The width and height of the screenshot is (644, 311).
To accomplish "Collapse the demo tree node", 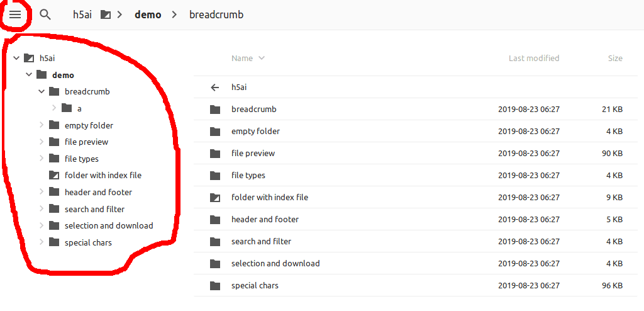I will click(29, 75).
